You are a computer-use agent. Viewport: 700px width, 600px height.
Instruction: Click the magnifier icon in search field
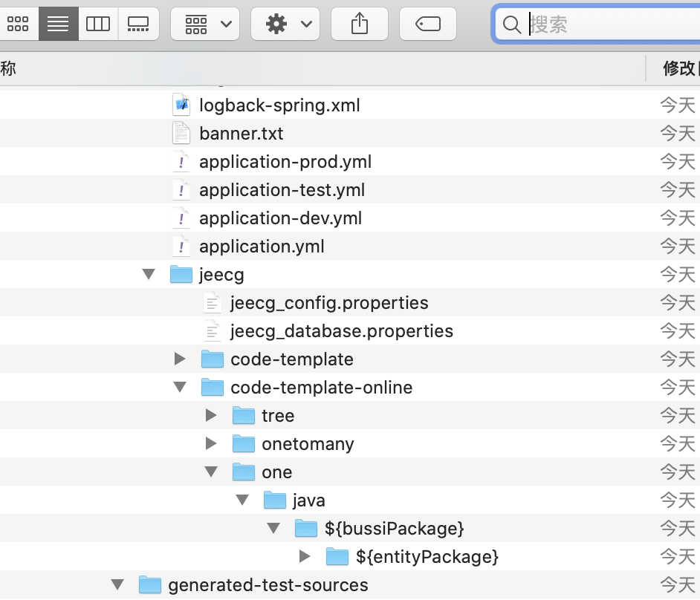click(511, 25)
